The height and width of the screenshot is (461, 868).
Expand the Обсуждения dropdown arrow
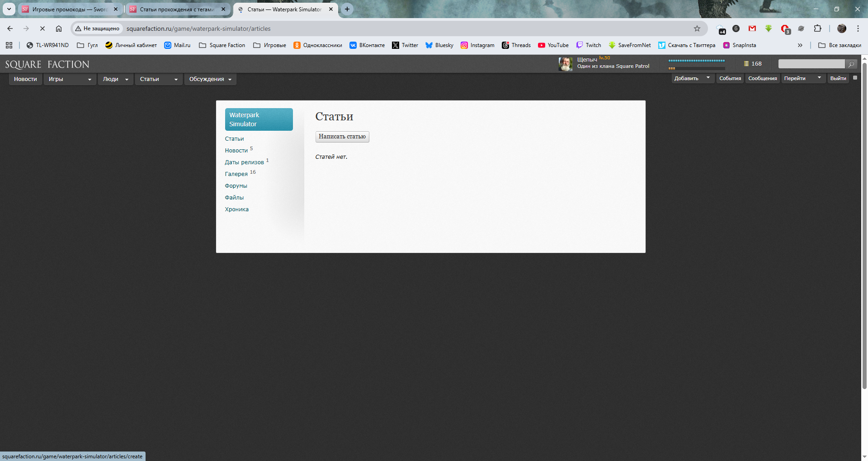[230, 80]
